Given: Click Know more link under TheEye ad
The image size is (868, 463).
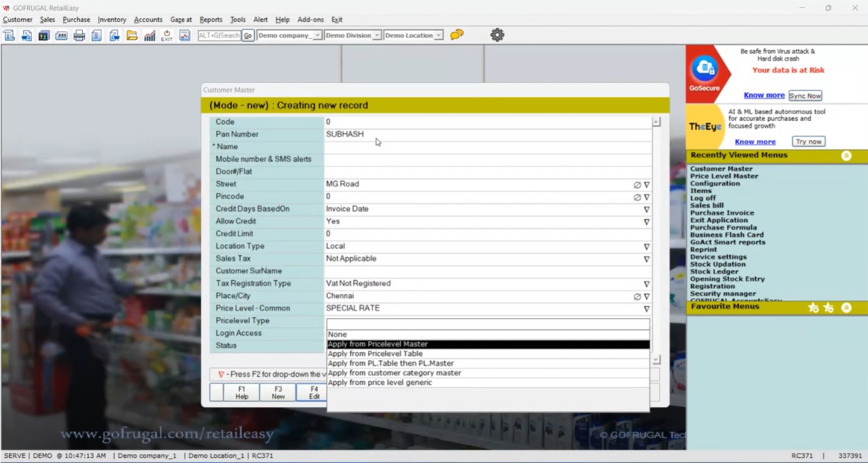Looking at the screenshot, I should (x=755, y=142).
